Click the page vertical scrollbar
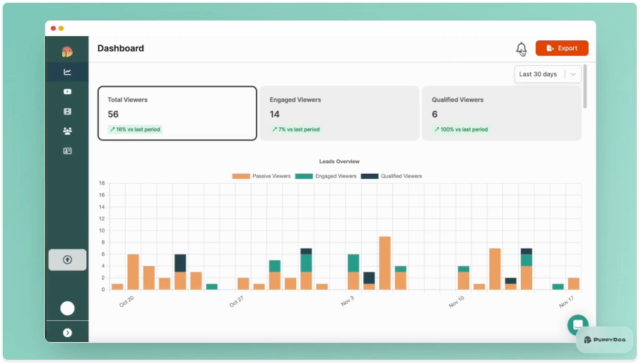 (585, 86)
